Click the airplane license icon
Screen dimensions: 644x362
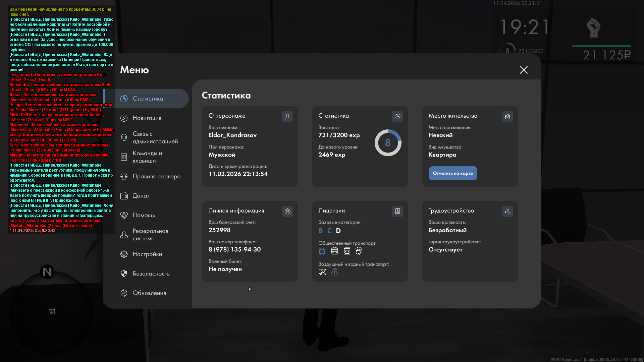coord(322,272)
